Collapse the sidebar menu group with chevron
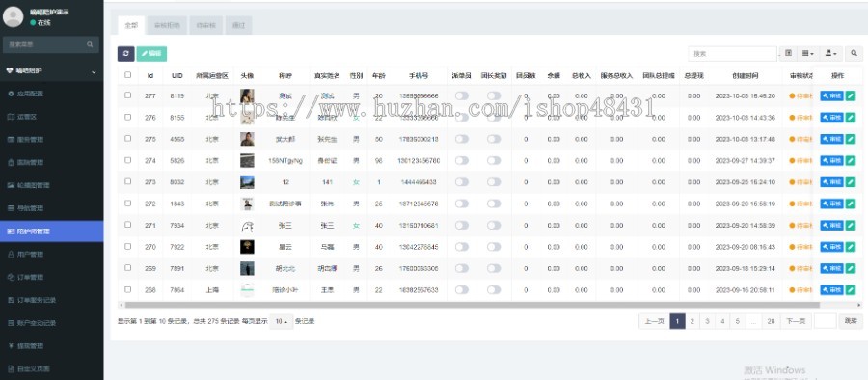Viewport: 868px width, 380px height. pos(93,71)
